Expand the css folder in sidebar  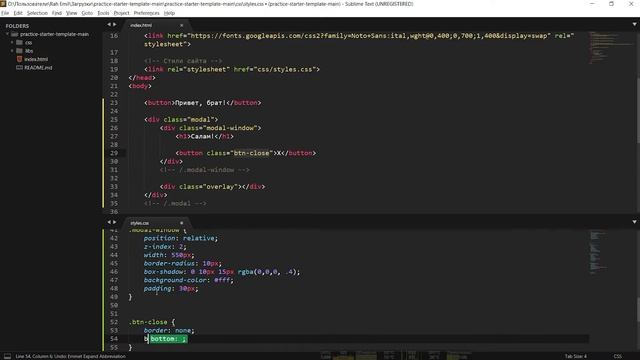pos(12,42)
